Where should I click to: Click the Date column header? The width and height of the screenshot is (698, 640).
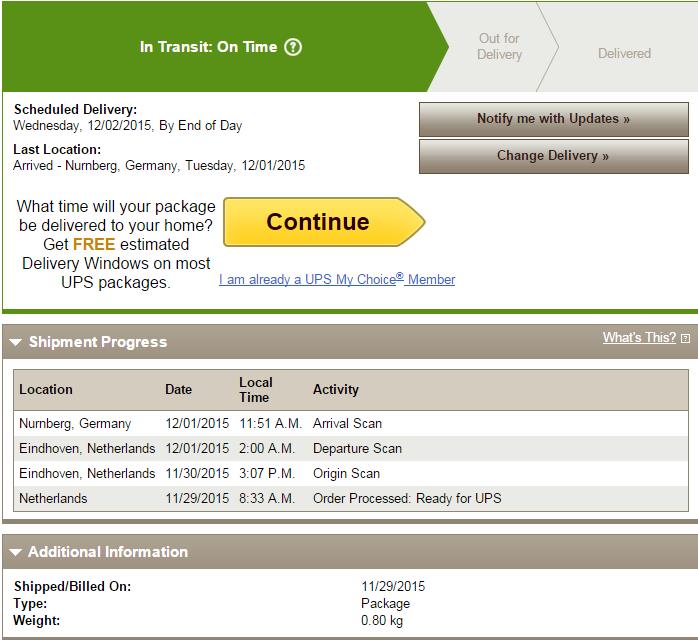click(x=179, y=389)
